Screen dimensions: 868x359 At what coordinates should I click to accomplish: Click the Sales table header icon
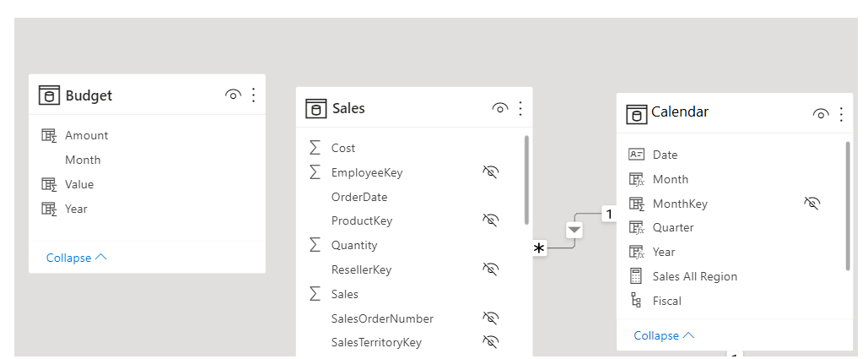(316, 108)
